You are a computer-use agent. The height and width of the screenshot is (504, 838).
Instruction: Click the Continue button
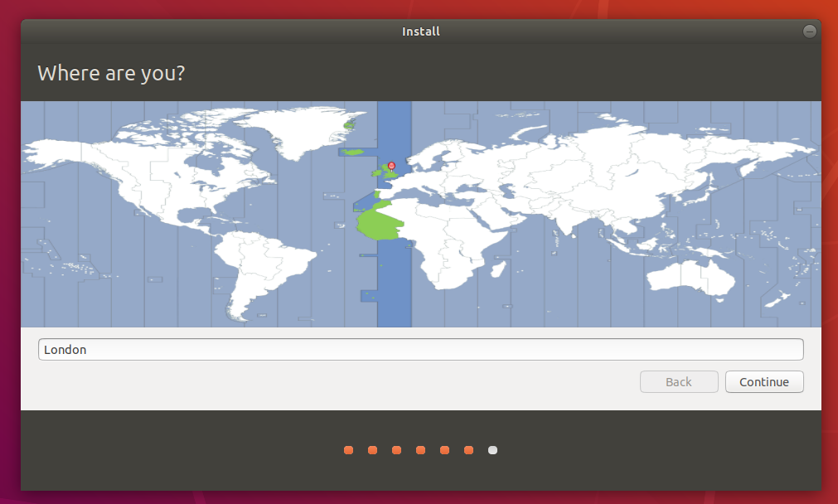764,381
